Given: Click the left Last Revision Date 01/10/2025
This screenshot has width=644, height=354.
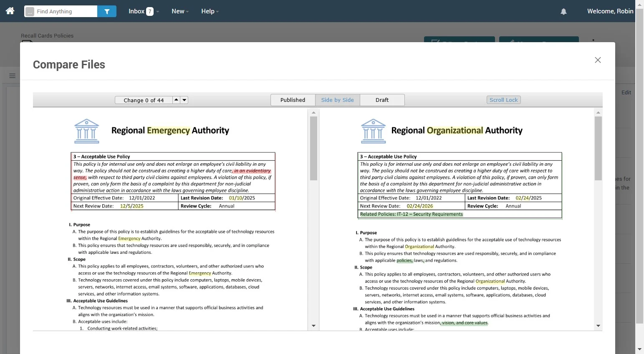Looking at the screenshot, I should 242,198.
